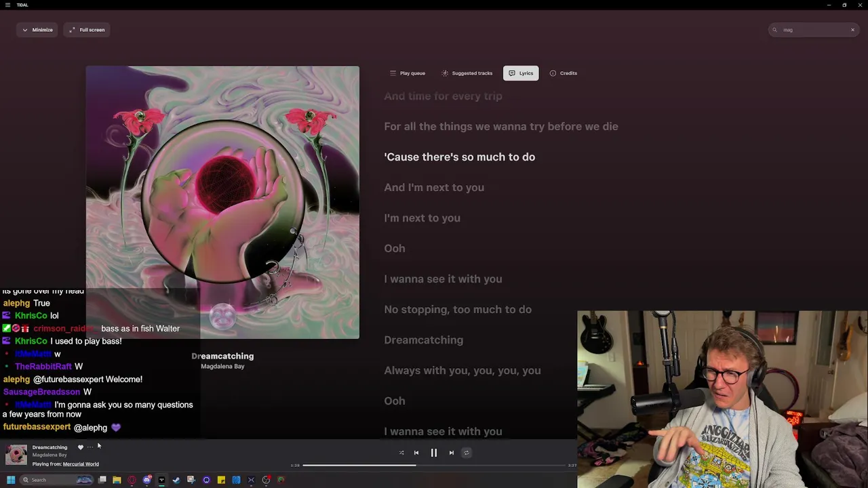Open the Suggested tracks tab
868x488 pixels.
(x=467, y=73)
